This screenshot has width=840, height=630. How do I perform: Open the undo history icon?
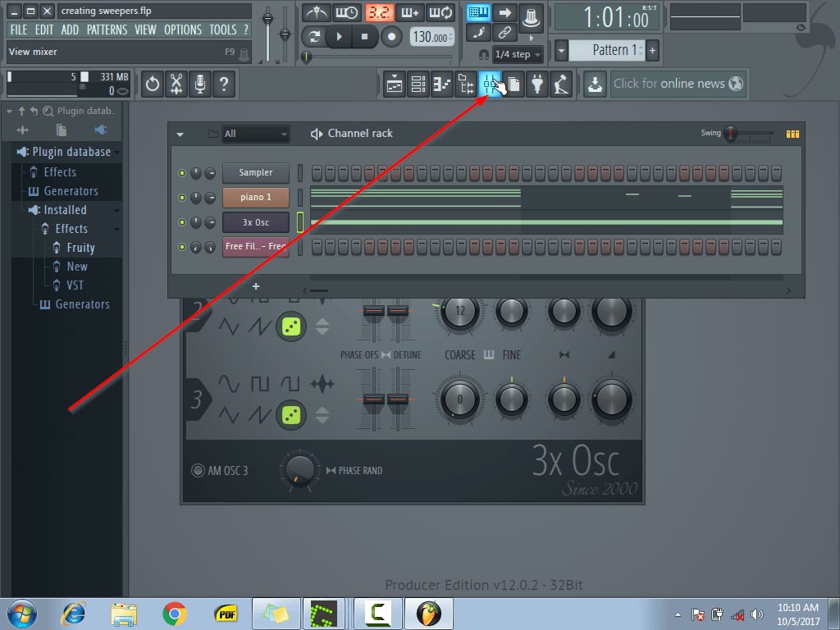coord(152,84)
